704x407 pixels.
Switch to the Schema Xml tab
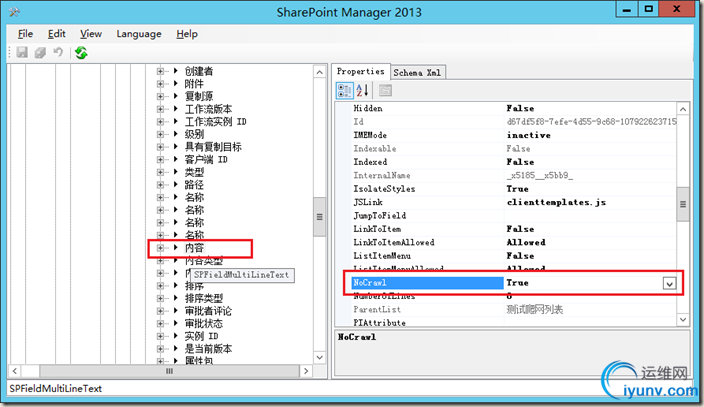coord(417,72)
